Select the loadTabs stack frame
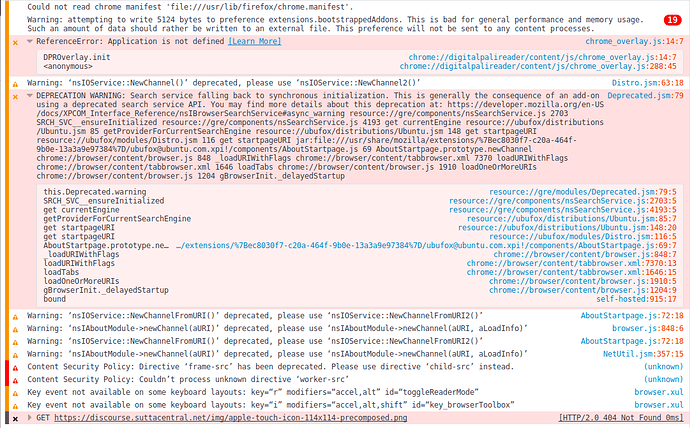 pyautogui.click(x=61, y=272)
